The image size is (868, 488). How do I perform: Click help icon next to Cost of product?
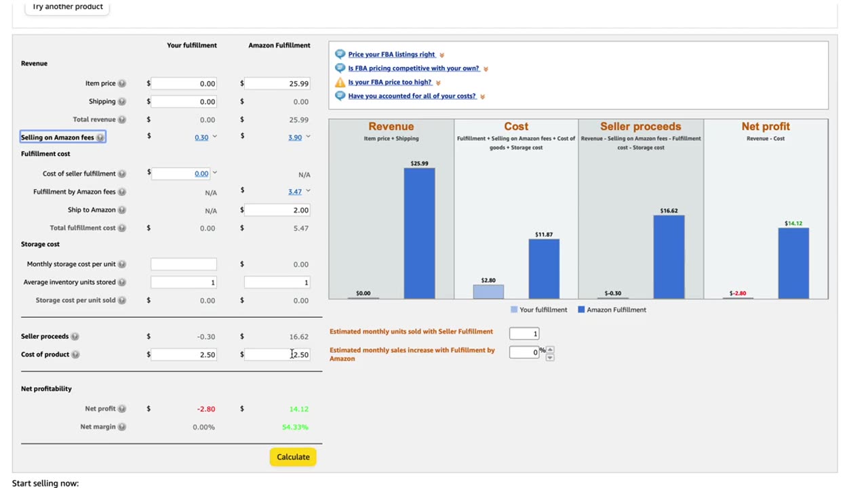(76, 354)
